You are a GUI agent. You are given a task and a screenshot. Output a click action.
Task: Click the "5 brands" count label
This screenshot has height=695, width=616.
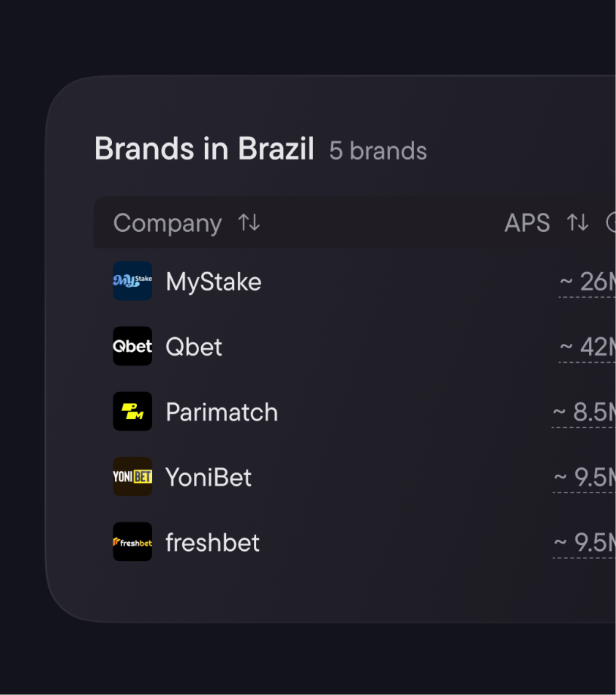click(378, 151)
